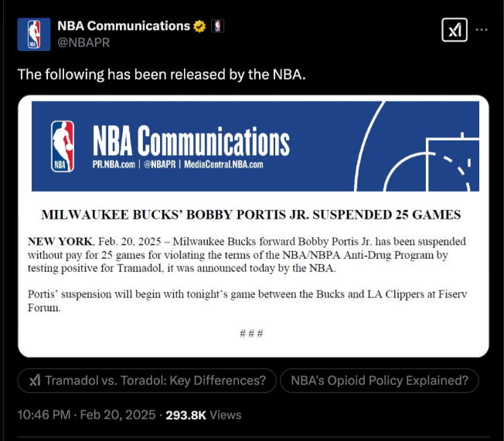
Task: Click the "# # #" end mark
Action: (x=251, y=333)
